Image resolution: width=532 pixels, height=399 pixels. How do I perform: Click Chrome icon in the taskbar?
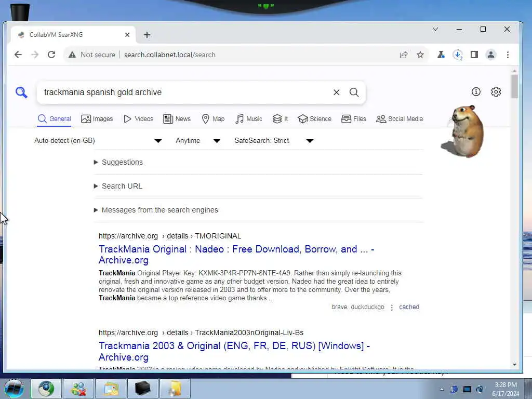[x=46, y=389]
